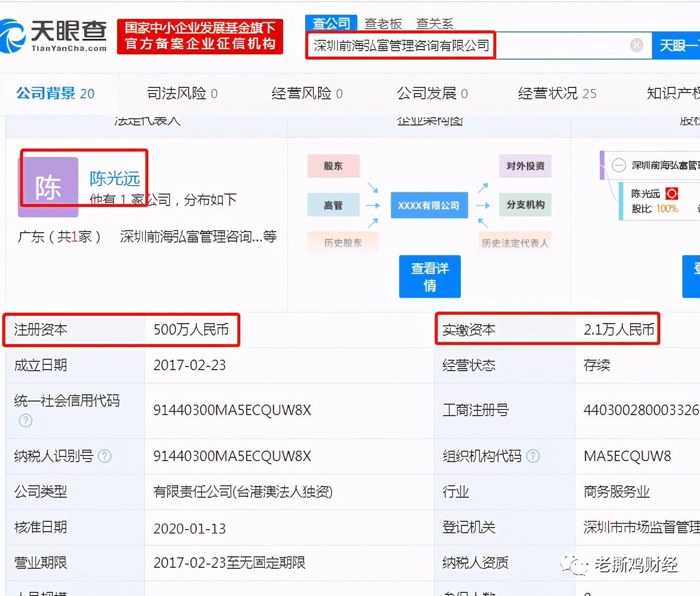
Task: Select the 高管 box in structure chart
Action: coord(333,205)
